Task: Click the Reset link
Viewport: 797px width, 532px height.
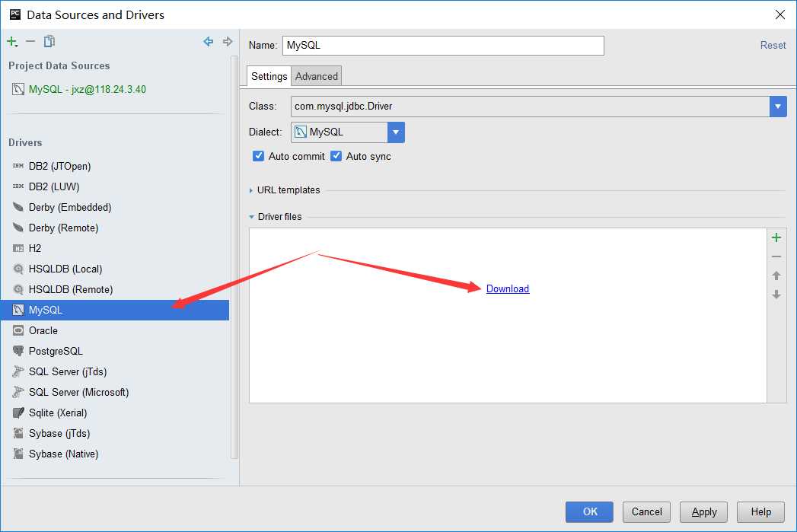Action: pyautogui.click(x=773, y=45)
